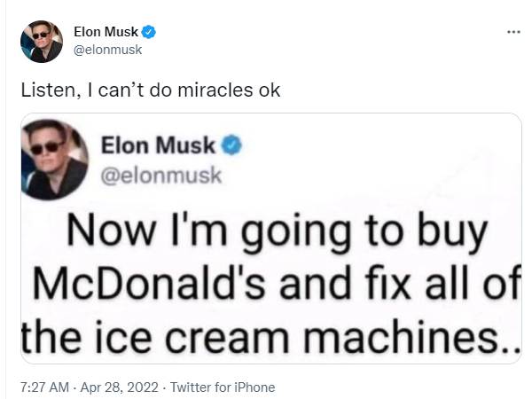Click the blue verified badge beside the author name
Screen dimensions: 532x399
(149, 32)
